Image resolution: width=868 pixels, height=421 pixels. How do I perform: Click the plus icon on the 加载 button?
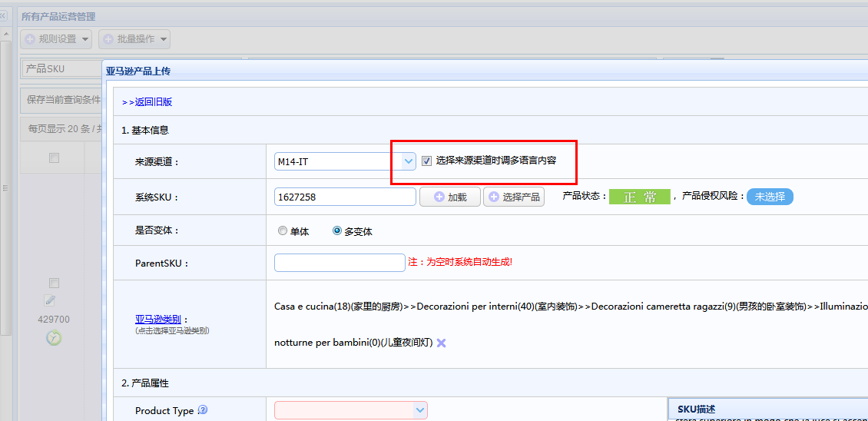(x=439, y=197)
